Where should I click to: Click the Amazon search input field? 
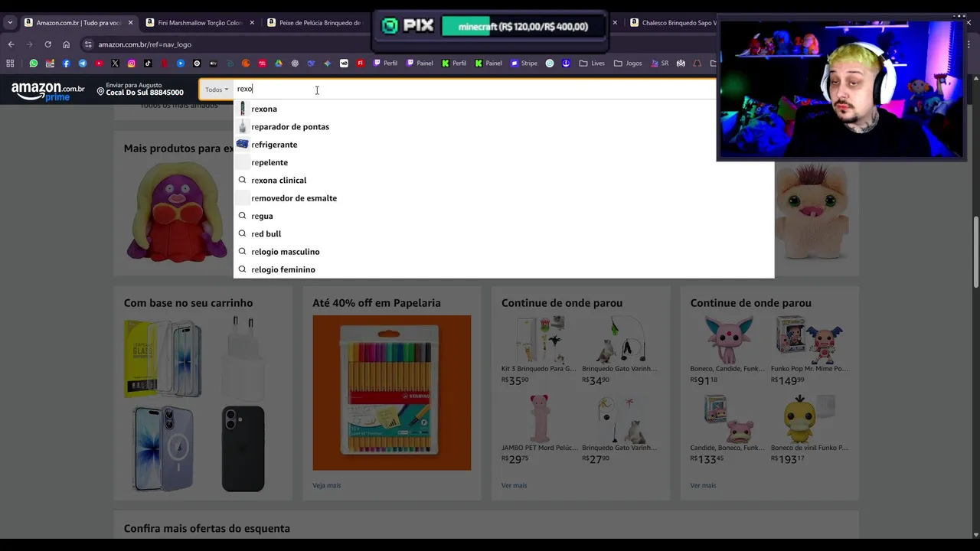coord(475,90)
